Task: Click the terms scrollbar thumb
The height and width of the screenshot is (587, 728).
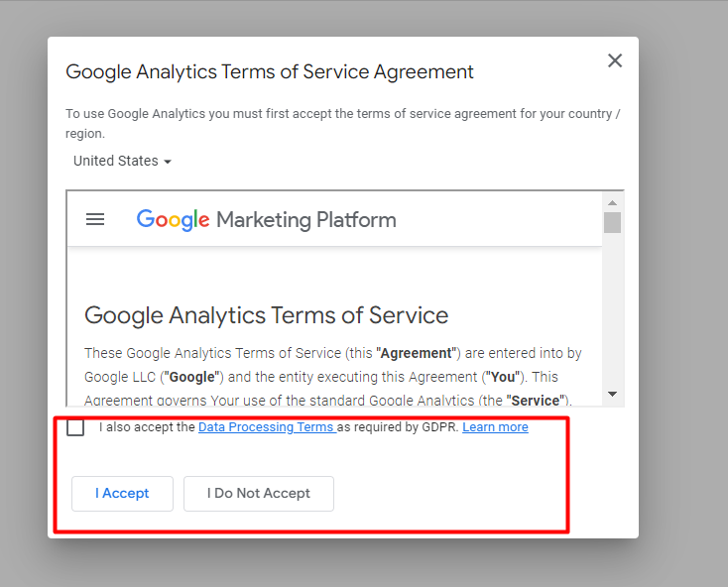Action: click(x=612, y=222)
